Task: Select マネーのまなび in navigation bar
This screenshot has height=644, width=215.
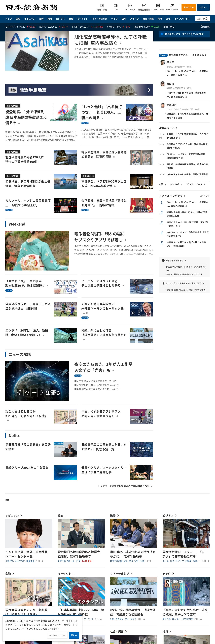Action: (x=99, y=19)
